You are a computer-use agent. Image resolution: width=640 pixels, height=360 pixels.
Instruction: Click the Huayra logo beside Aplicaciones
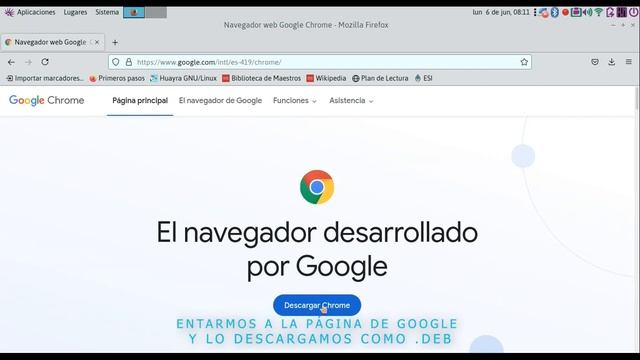click(x=9, y=12)
